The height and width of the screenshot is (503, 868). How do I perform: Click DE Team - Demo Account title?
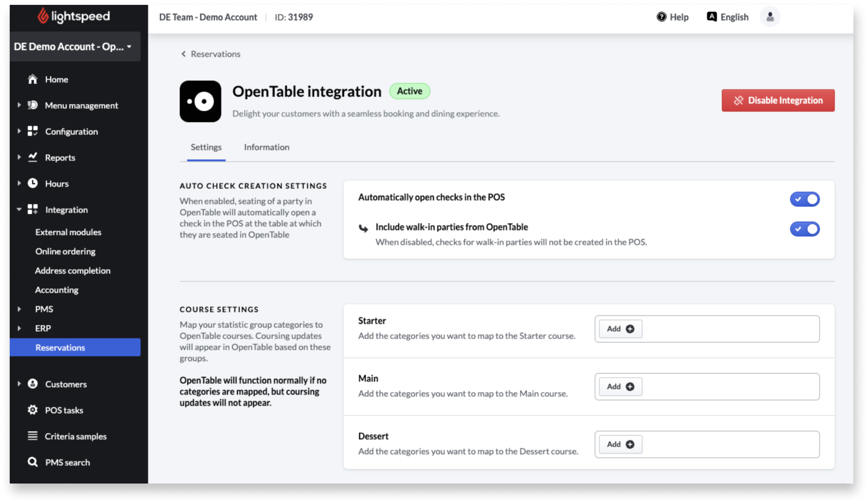tap(208, 17)
